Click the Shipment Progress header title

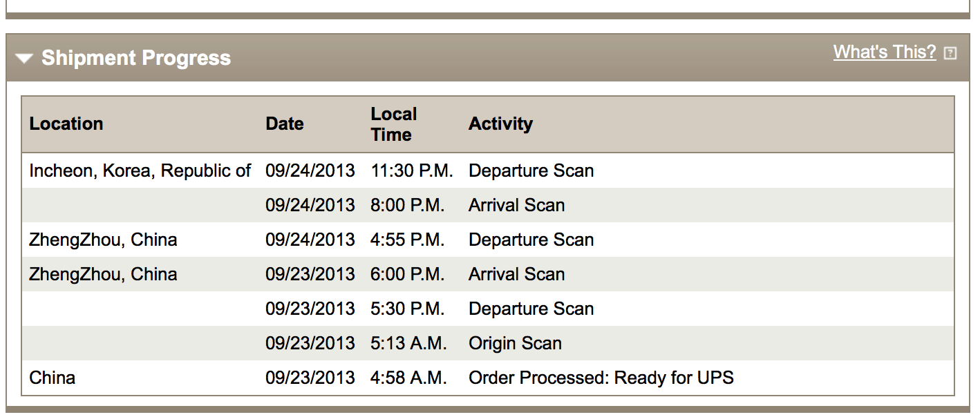point(135,58)
